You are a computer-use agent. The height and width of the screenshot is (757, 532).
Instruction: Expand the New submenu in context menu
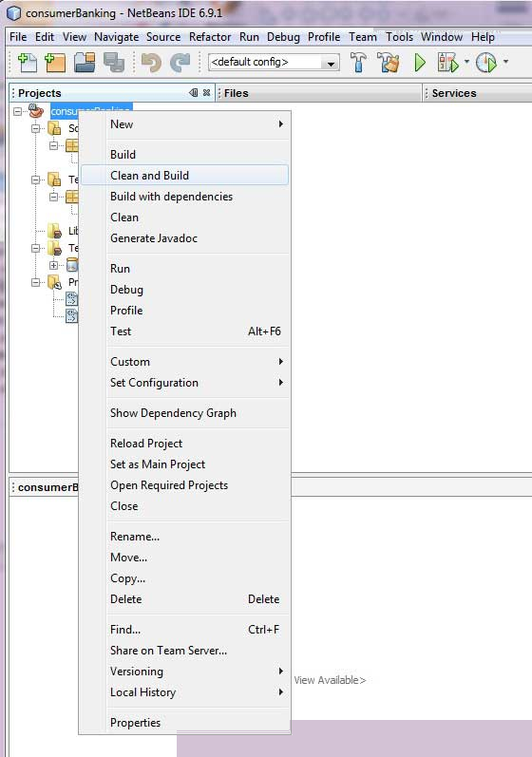coord(185,124)
